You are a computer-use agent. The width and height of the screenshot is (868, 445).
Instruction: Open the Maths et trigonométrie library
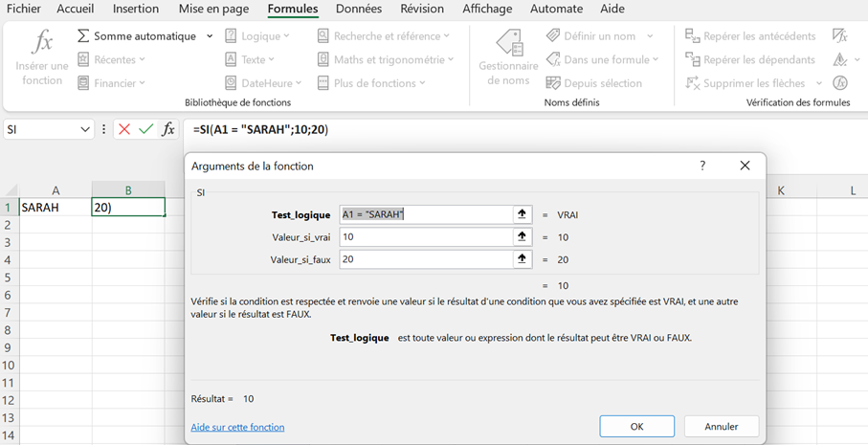pos(386,59)
